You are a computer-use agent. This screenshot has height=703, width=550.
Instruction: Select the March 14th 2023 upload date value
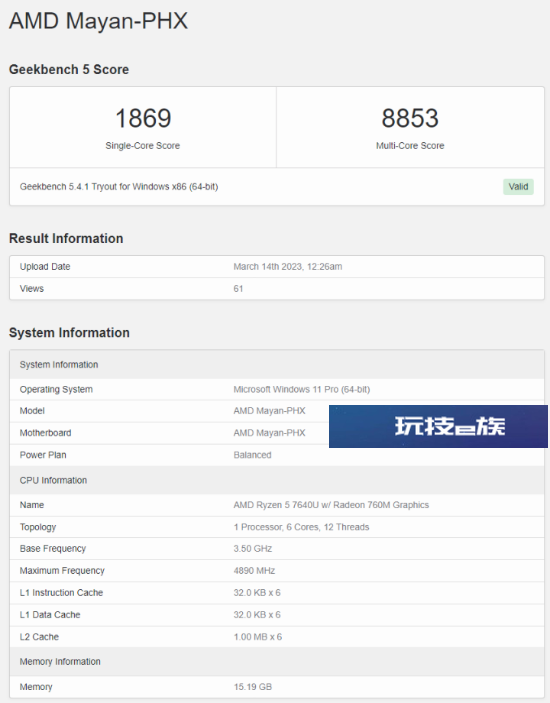[287, 267]
